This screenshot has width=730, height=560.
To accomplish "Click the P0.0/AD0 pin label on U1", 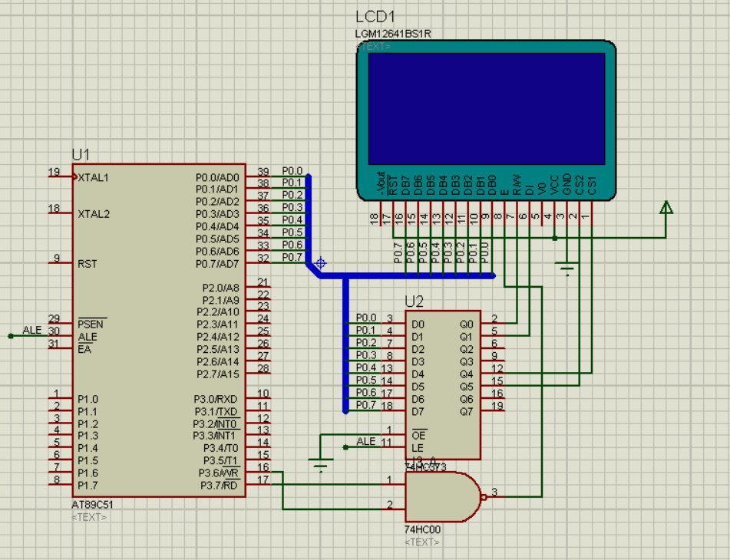I will pyautogui.click(x=217, y=178).
